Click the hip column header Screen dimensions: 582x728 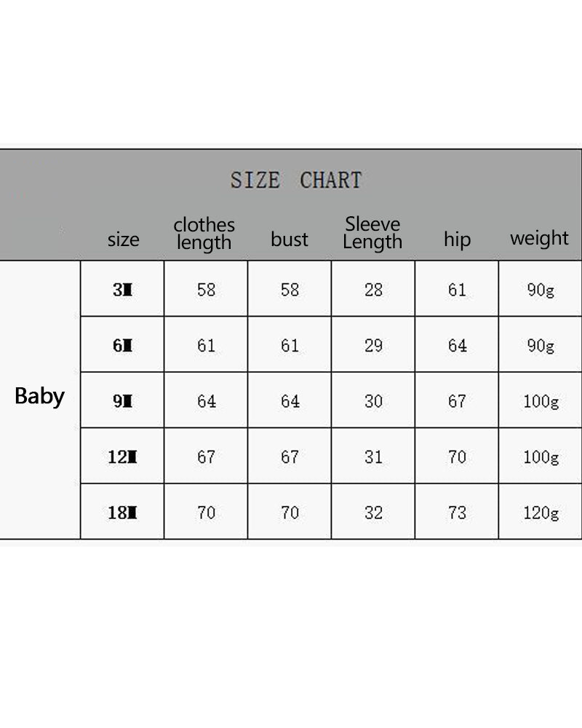pos(457,240)
